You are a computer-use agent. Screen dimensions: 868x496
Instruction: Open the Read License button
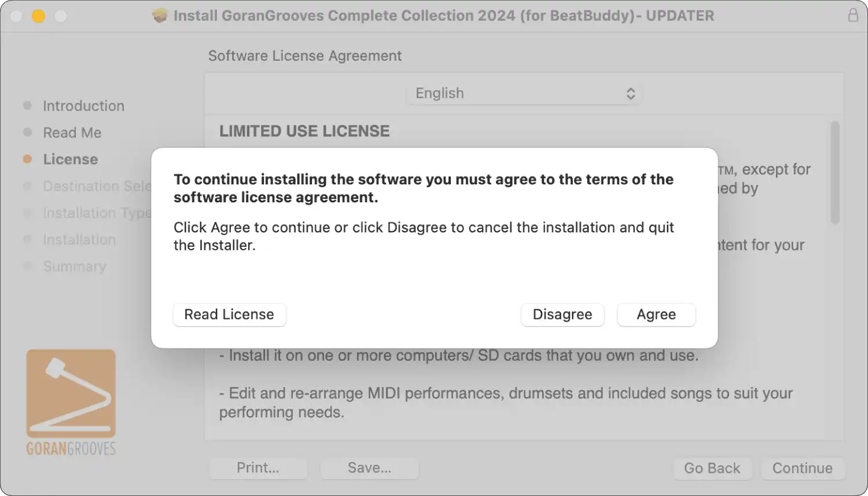(x=229, y=314)
